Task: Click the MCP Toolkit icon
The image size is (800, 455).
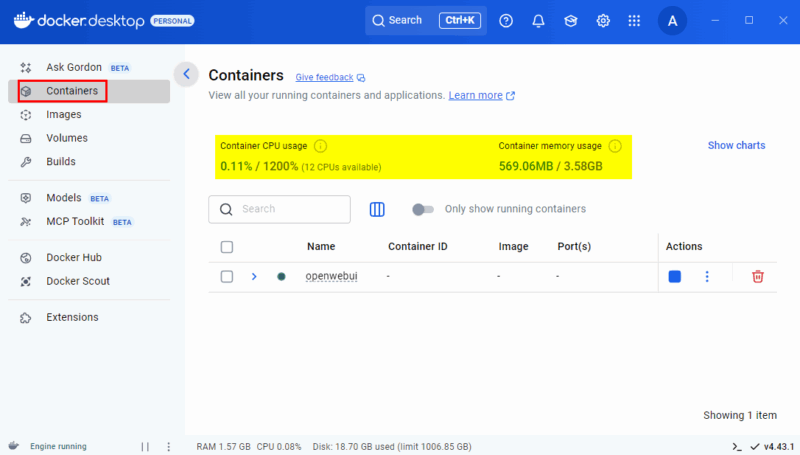Action: [x=26, y=221]
